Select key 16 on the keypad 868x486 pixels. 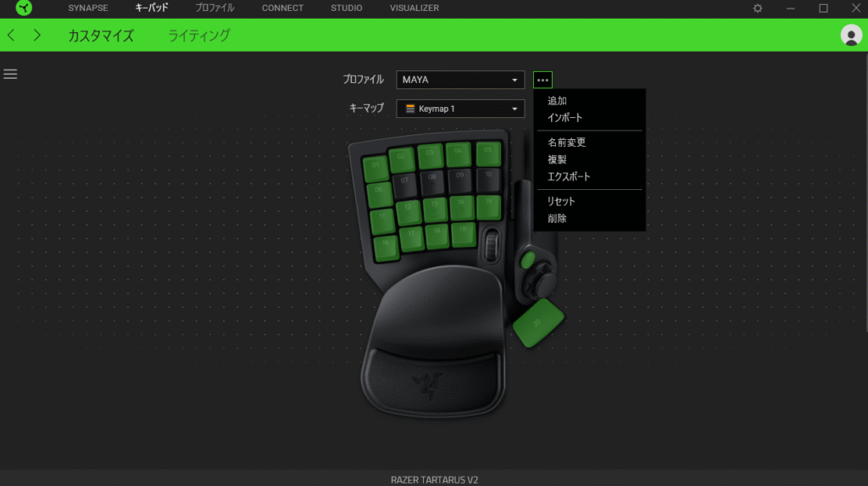point(386,247)
